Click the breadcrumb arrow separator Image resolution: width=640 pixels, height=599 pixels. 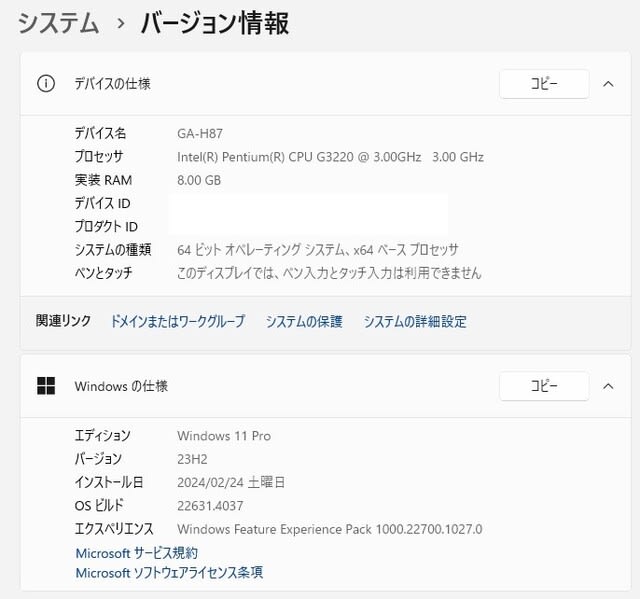tap(120, 24)
